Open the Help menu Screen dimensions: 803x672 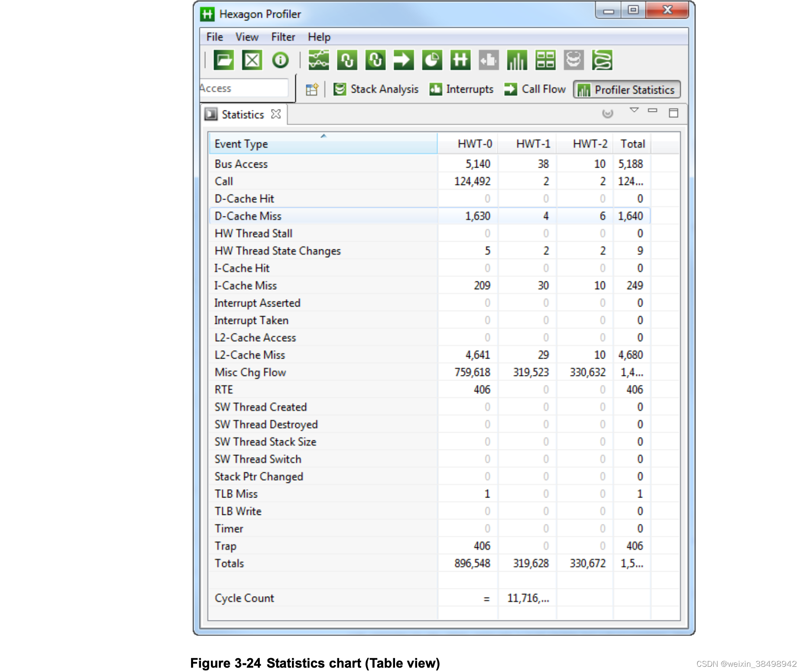click(319, 37)
